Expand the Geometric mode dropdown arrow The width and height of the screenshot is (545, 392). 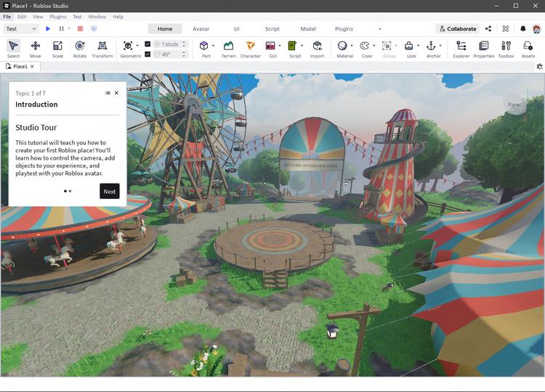click(137, 46)
